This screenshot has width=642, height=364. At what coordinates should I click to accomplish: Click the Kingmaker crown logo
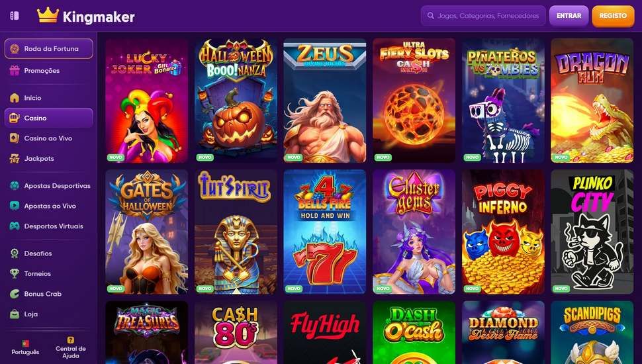coord(48,15)
